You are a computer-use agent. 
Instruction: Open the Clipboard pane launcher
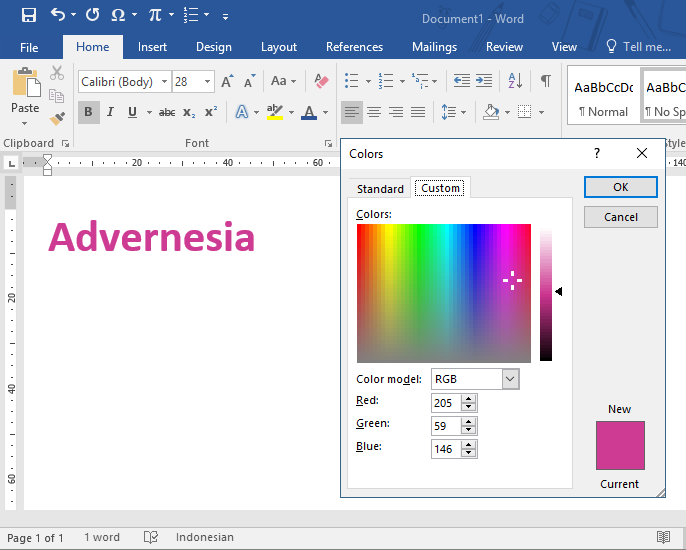66,144
